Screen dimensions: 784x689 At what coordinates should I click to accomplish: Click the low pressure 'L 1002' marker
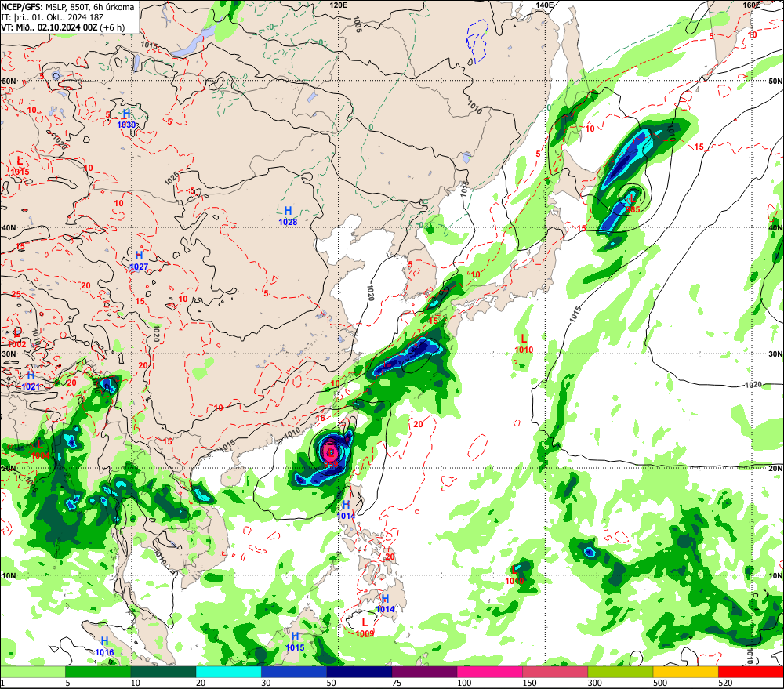[17, 339]
